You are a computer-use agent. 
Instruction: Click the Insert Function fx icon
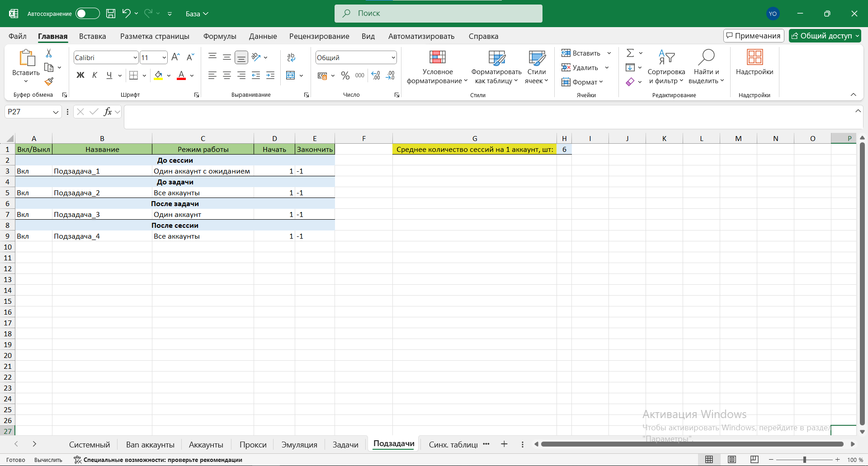[108, 112]
